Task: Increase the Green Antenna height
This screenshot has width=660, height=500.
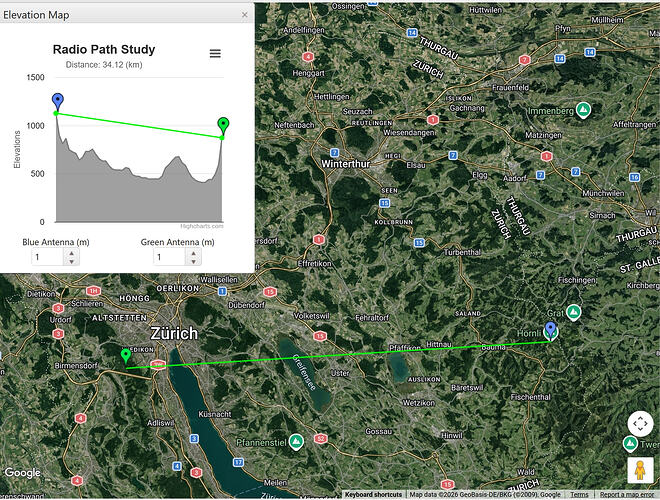Action: pos(192,252)
